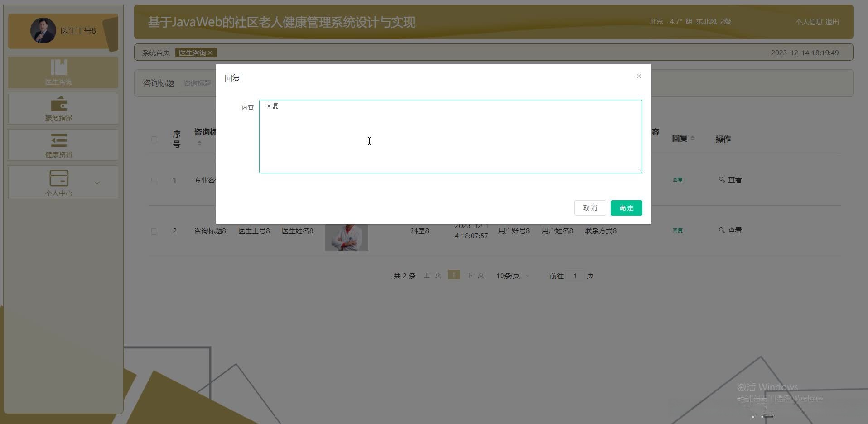The image size is (868, 424).
Task: Sort the table by the 回复 column arrows
Action: 693,139
